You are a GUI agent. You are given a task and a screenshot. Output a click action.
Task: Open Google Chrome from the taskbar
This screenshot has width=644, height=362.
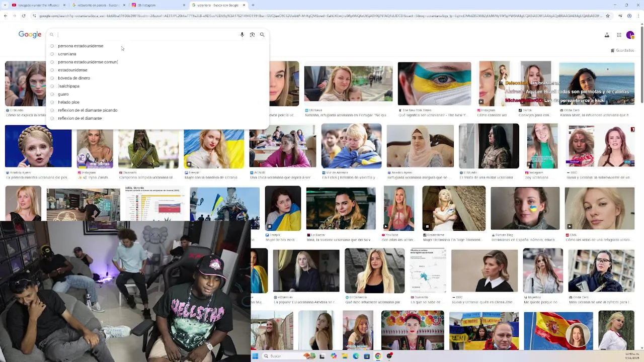point(378,356)
